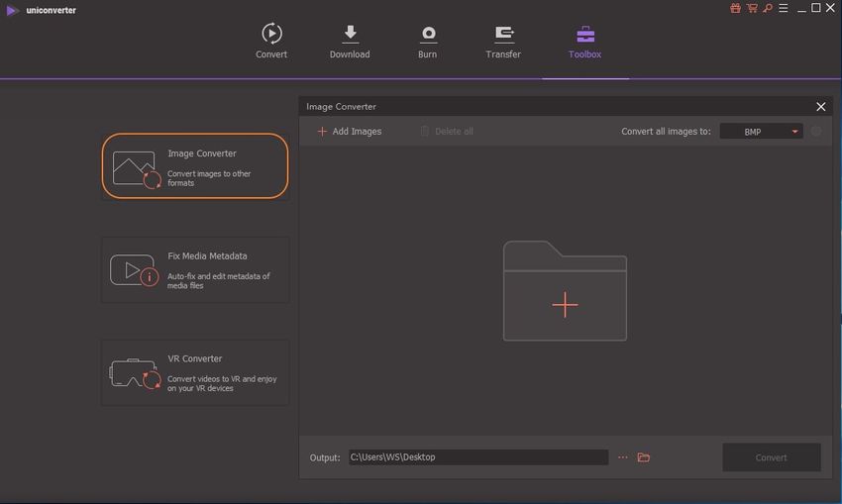Select the Transfer tab
Image resolution: width=842 pixels, height=504 pixels.
pyautogui.click(x=503, y=42)
